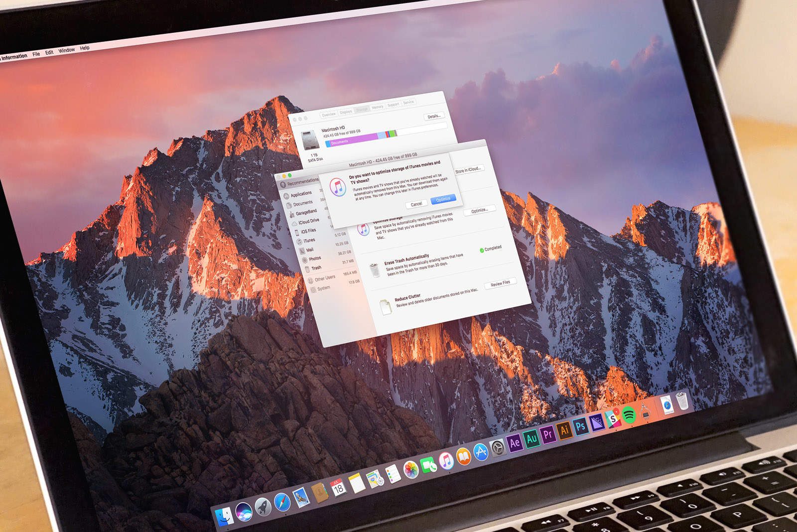The width and height of the screenshot is (797, 532).
Task: Open iBooks orange icon in Dock
Action: [464, 457]
